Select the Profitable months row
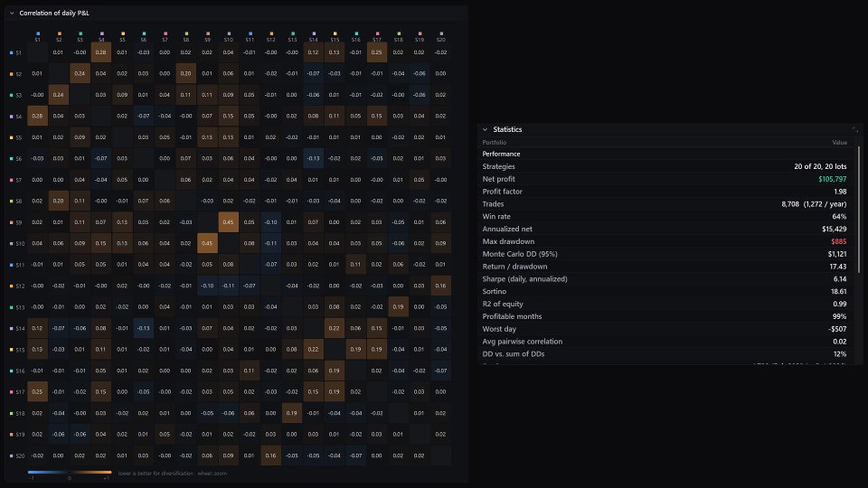The height and width of the screenshot is (488, 868). (x=665, y=316)
